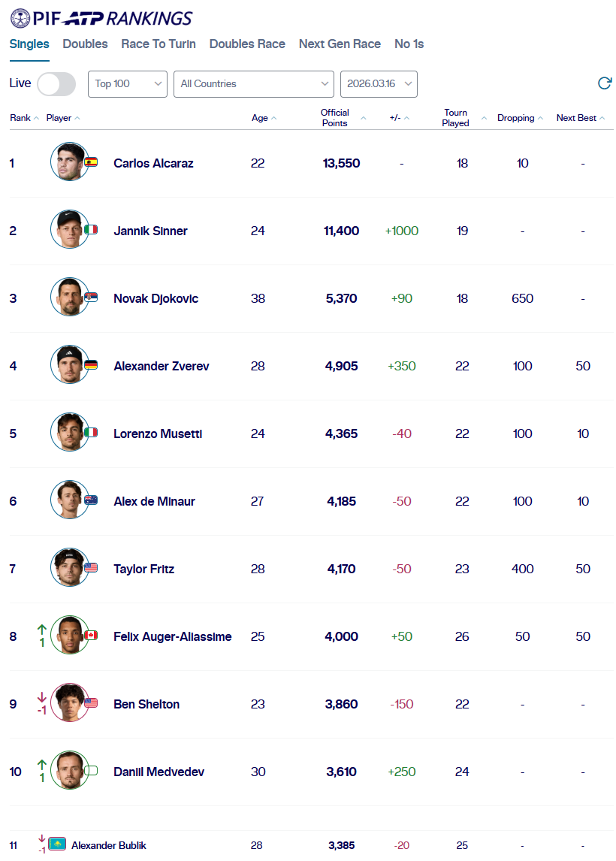Click the refresh rankings icon
This screenshot has height=861, width=616.
click(x=604, y=83)
